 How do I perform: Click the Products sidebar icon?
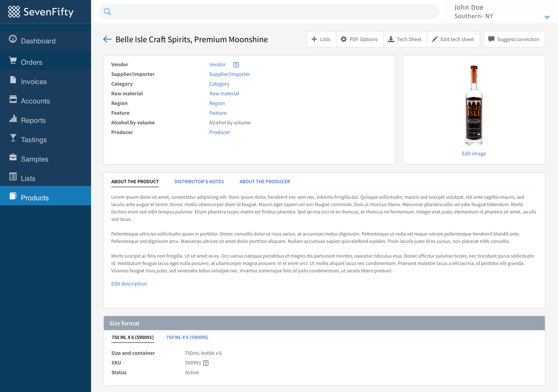[x=13, y=196]
